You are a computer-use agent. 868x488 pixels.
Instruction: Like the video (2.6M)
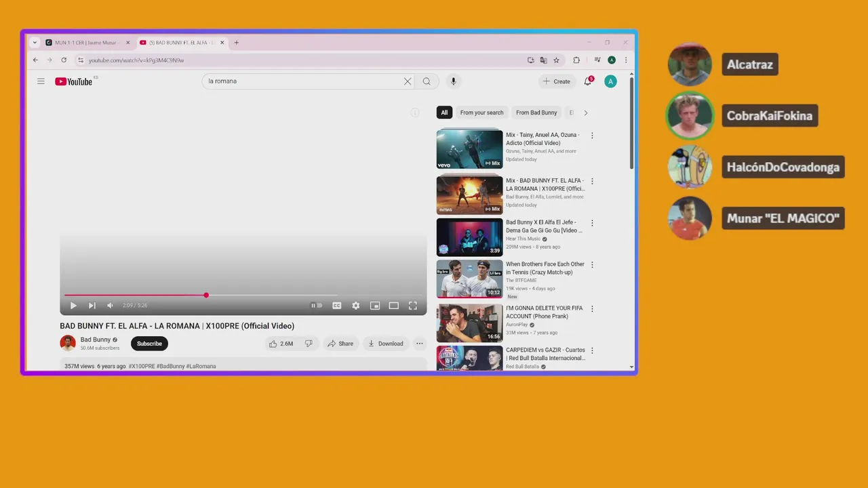tap(281, 344)
